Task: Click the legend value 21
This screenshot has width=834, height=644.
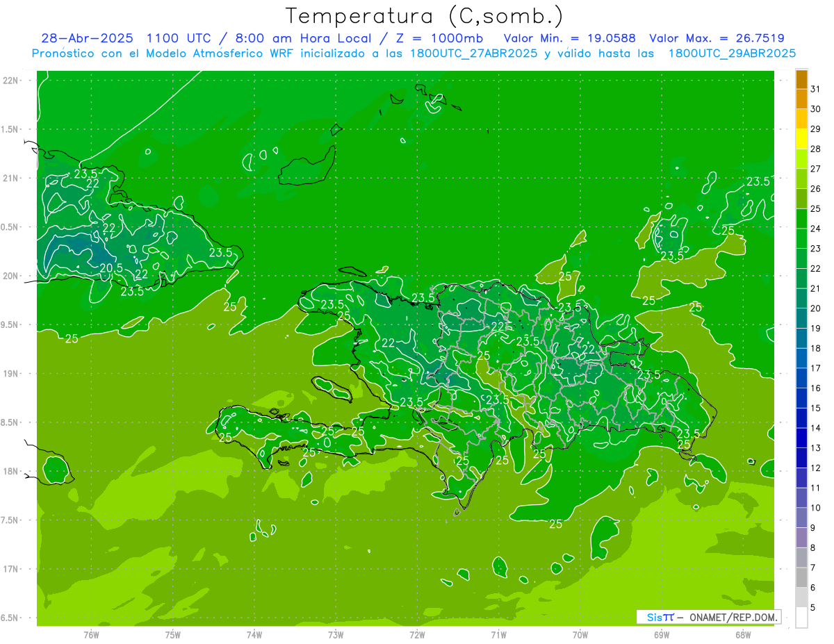Action: click(x=815, y=288)
